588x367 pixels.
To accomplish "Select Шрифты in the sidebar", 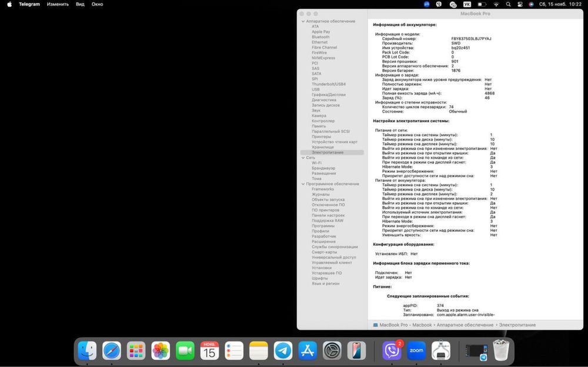I will [x=319, y=278].
